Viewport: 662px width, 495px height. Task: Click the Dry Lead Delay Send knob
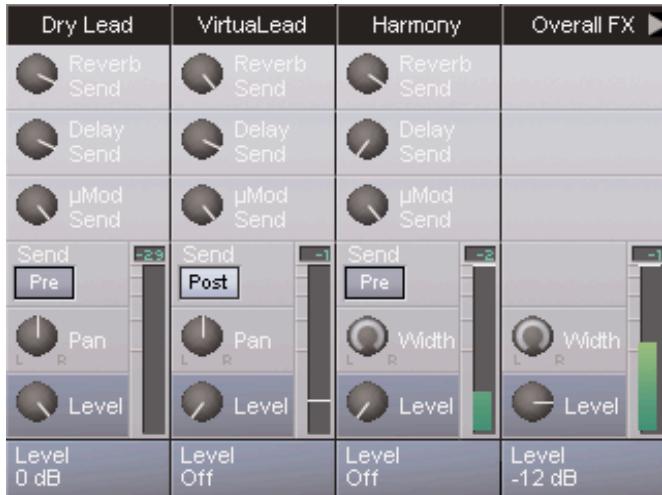[37, 139]
